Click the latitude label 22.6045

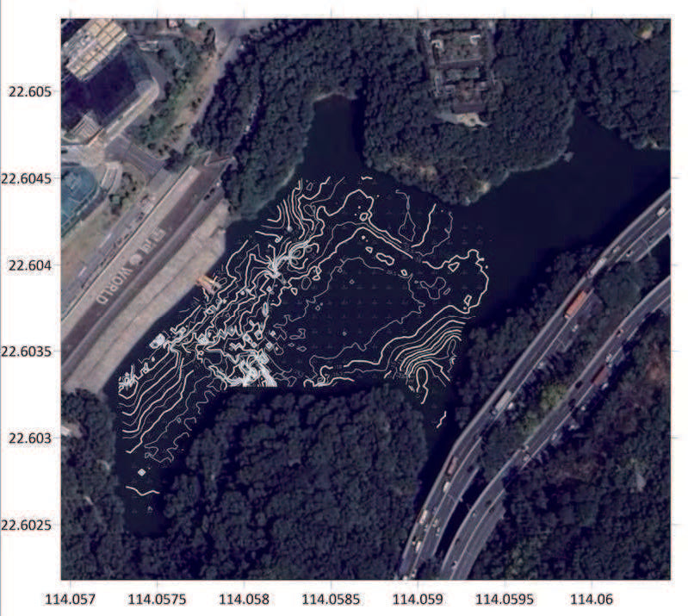coord(27,178)
